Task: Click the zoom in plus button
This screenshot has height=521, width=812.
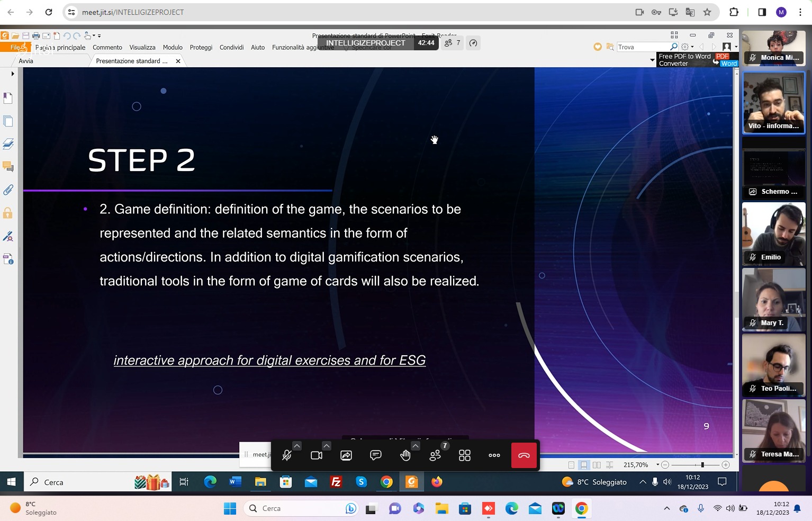Action: 726,465
